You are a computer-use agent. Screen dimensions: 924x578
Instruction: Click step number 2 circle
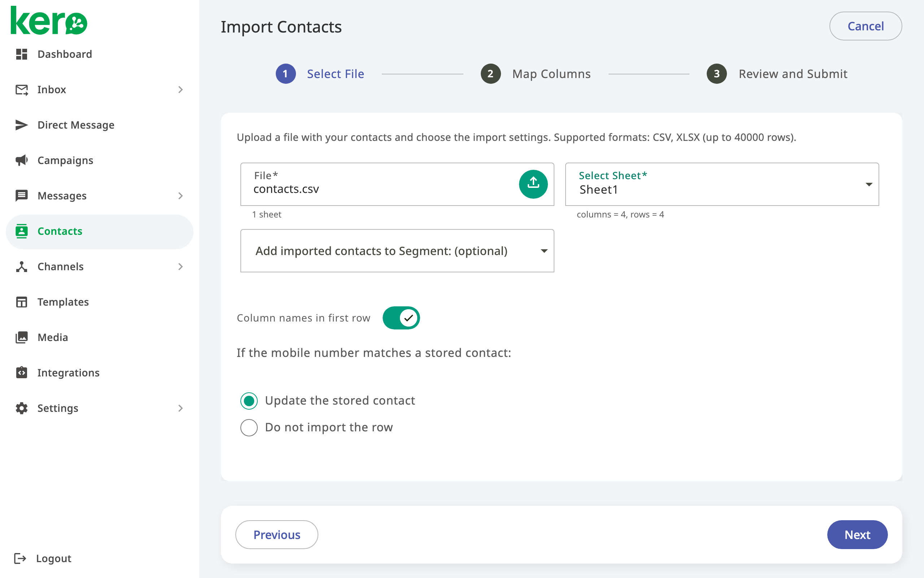coord(491,73)
